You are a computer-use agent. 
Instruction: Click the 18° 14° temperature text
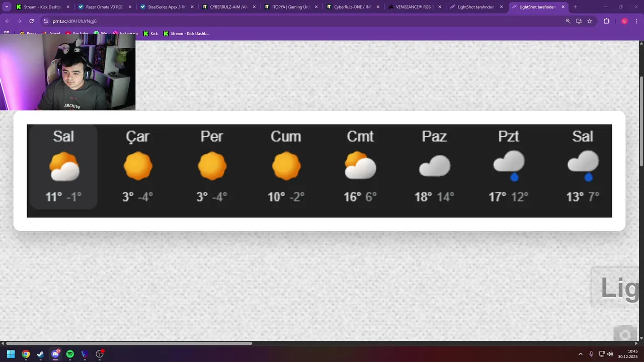[x=434, y=197]
